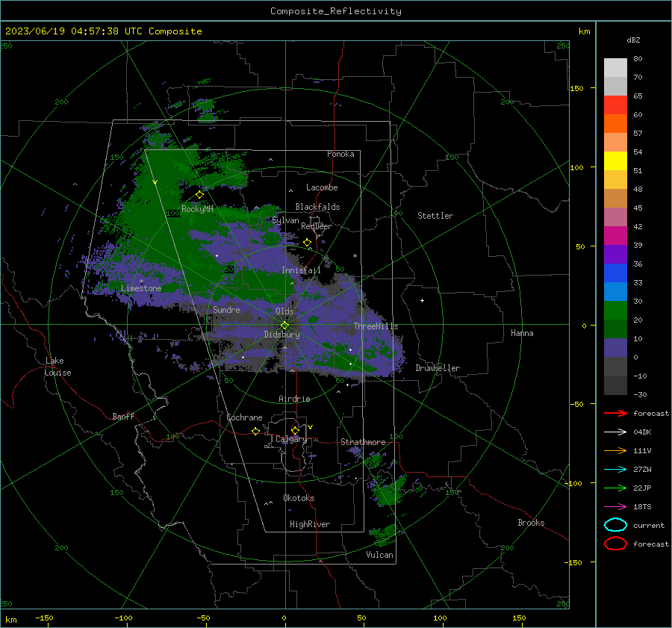The height and width of the screenshot is (628, 672).
Task: Click the Hanna label
Action: click(x=522, y=333)
